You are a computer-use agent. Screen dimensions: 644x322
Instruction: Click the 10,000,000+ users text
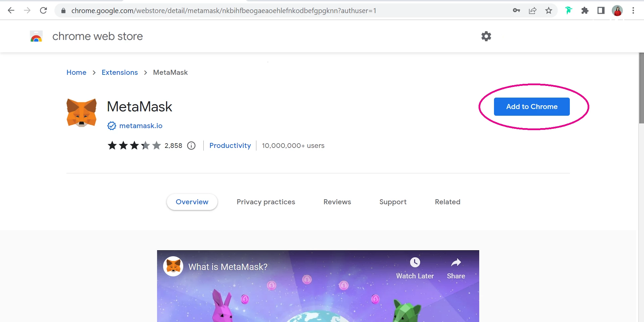tap(293, 146)
